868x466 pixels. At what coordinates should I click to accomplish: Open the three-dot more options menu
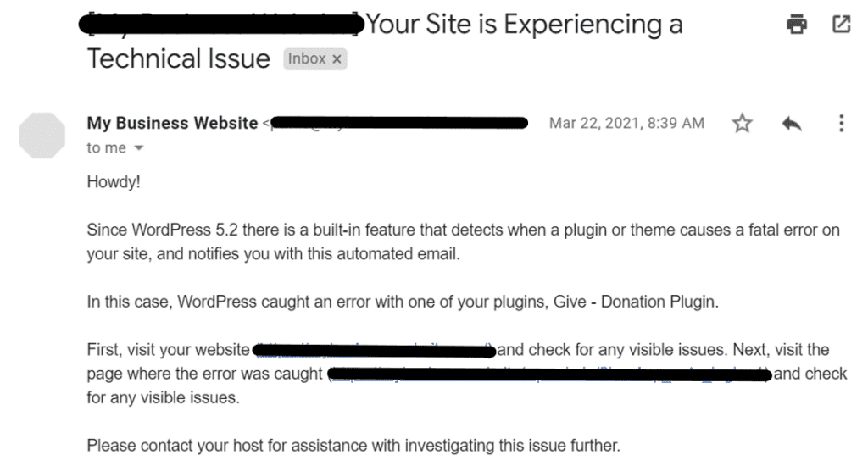(841, 123)
